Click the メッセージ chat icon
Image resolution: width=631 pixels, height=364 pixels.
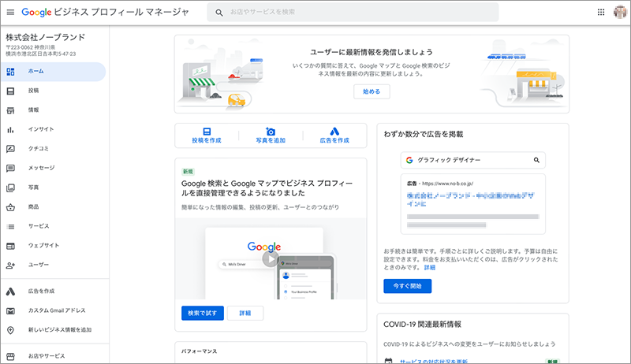pyautogui.click(x=10, y=168)
